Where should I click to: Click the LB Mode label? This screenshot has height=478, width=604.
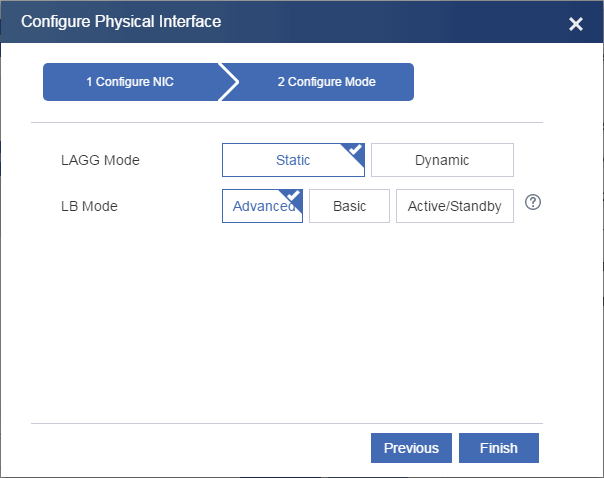[x=89, y=207]
